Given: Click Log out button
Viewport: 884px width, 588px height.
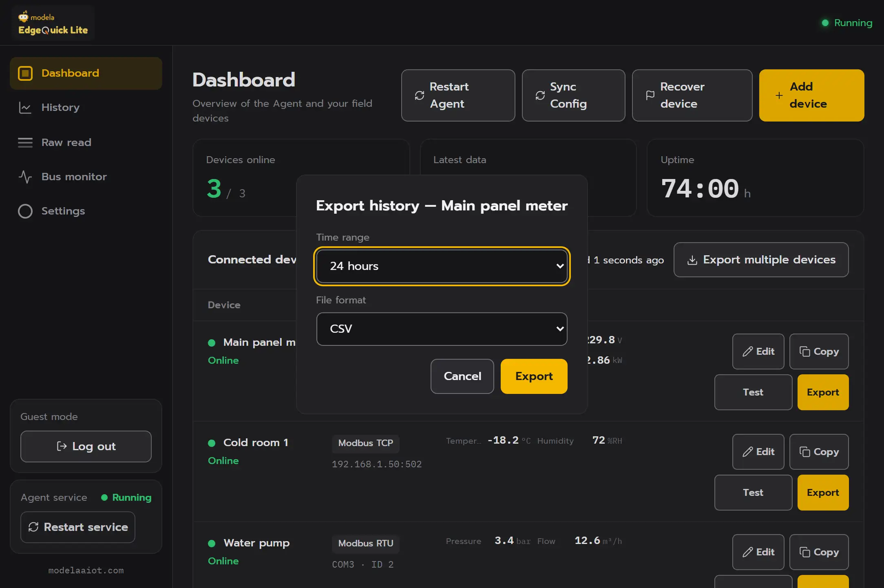Looking at the screenshot, I should (86, 447).
